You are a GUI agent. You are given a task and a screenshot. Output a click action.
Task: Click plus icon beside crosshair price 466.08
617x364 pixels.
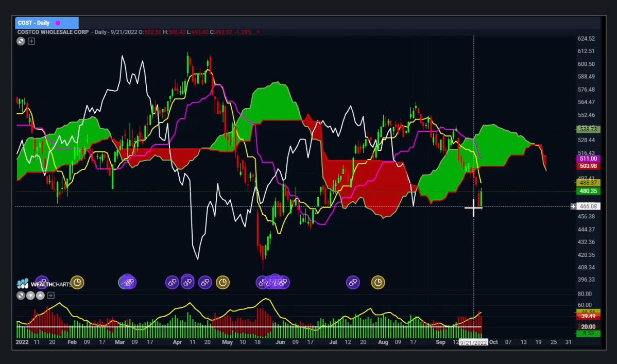pyautogui.click(x=573, y=206)
